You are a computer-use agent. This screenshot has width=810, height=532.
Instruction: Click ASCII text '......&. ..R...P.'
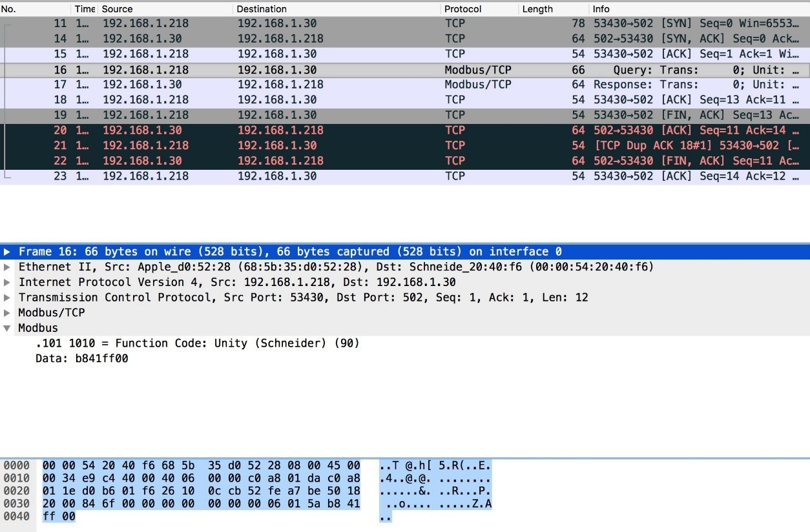(x=435, y=491)
